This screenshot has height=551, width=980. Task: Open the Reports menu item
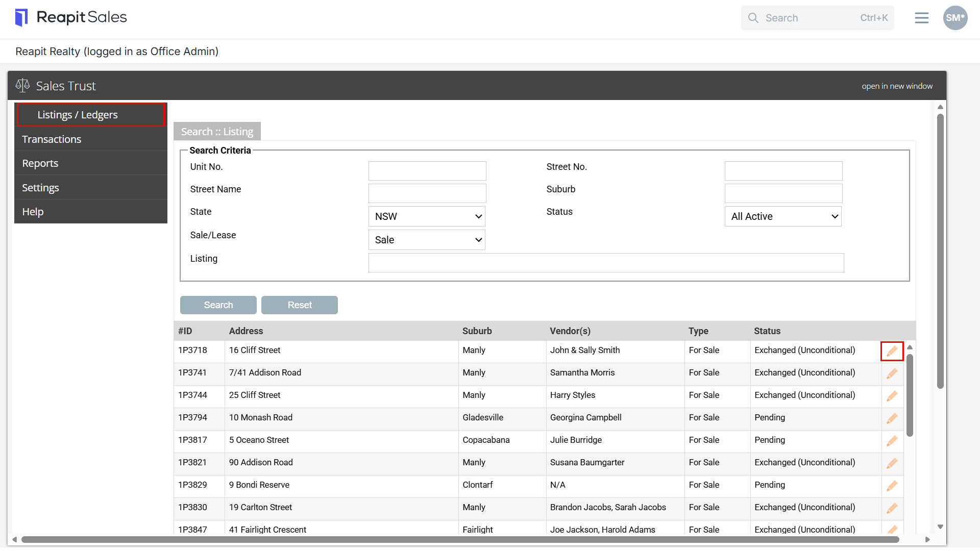(x=91, y=163)
